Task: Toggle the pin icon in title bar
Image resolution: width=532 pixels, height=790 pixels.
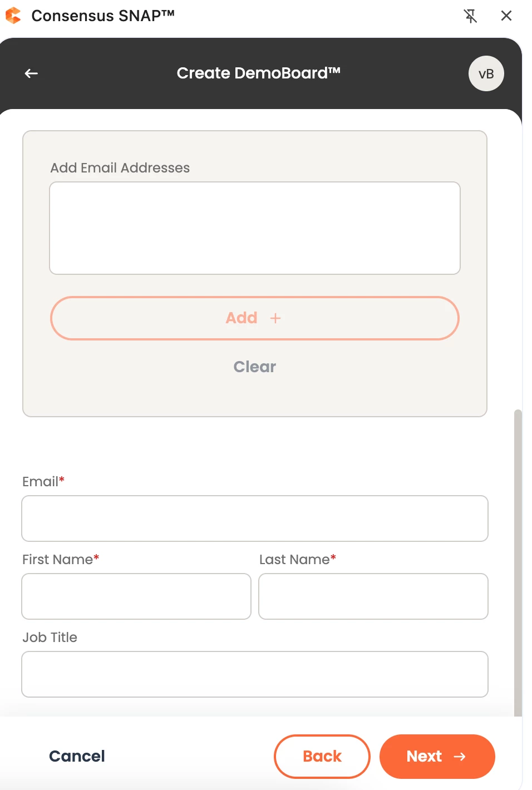Action: pos(470,16)
